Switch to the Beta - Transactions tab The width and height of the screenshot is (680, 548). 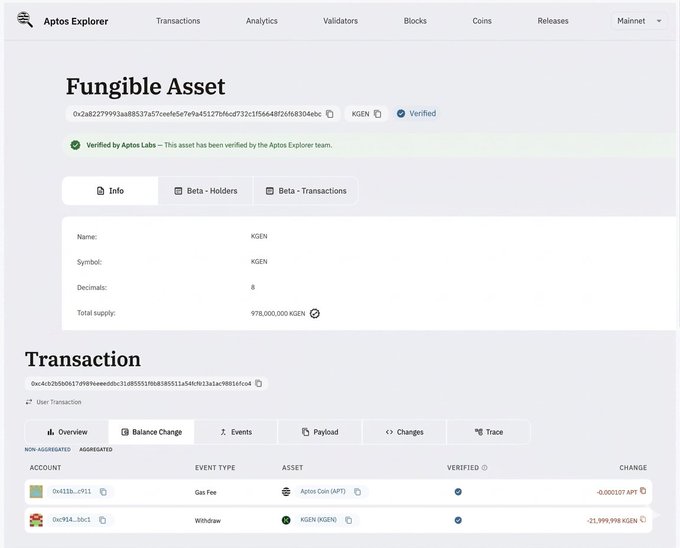[x=306, y=191]
